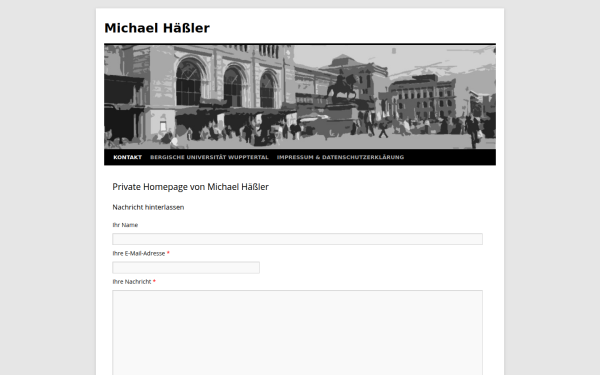The height and width of the screenshot is (375, 600).
Task: Select the Kontakt menu item
Action: pyautogui.click(x=127, y=157)
